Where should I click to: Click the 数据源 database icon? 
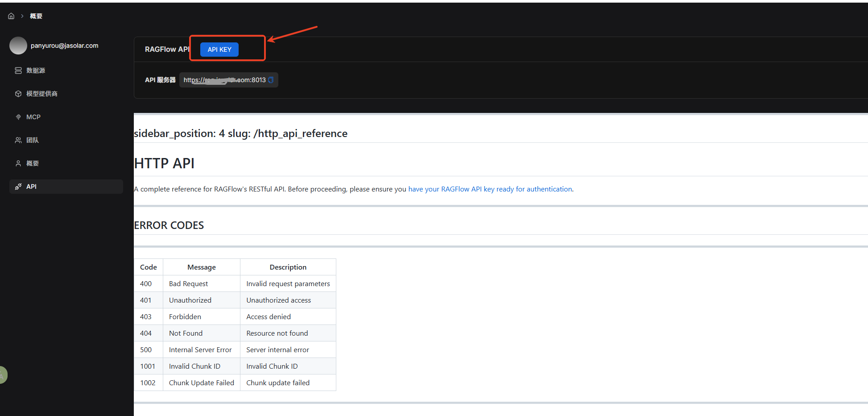tap(18, 71)
